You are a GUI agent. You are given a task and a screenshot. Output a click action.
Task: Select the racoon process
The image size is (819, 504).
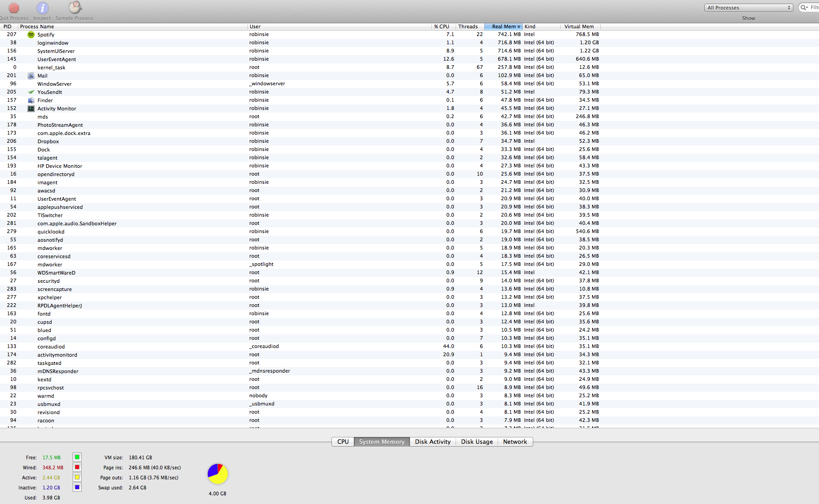(46, 421)
